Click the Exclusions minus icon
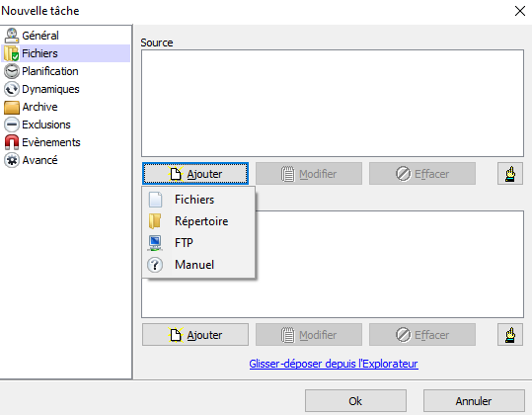This screenshot has height=415, width=532. (x=12, y=124)
